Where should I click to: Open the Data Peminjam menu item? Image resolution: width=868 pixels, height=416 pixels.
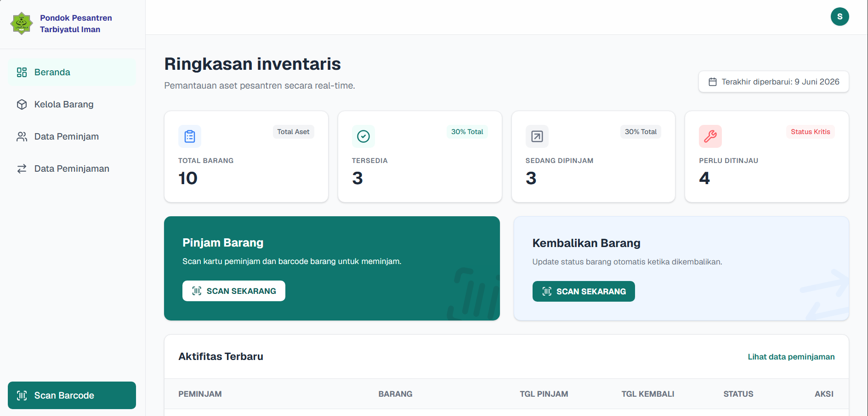pyautogui.click(x=72, y=136)
